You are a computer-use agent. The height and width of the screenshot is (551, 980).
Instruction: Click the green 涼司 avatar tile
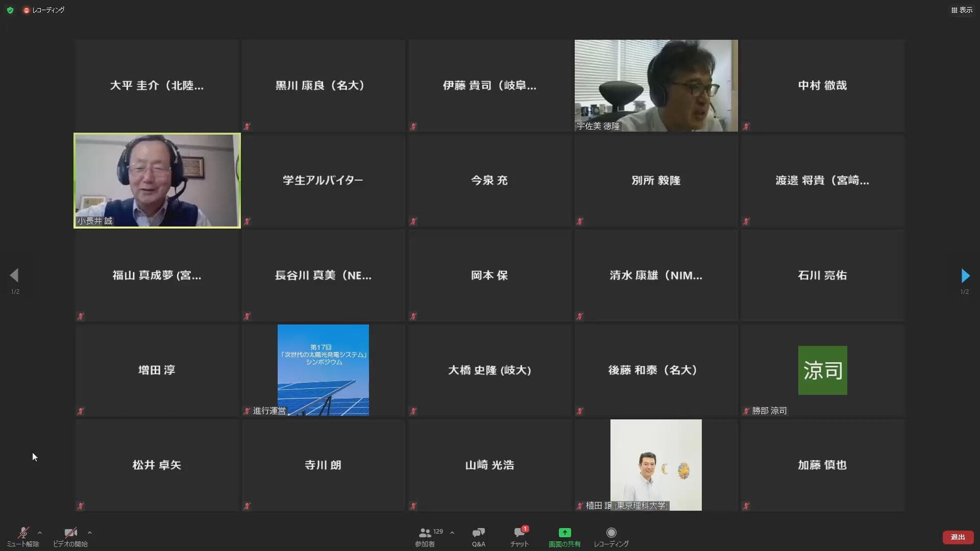coord(822,370)
